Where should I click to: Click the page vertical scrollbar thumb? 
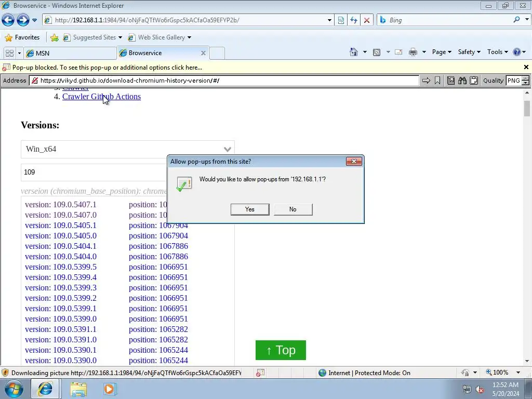coord(527,109)
